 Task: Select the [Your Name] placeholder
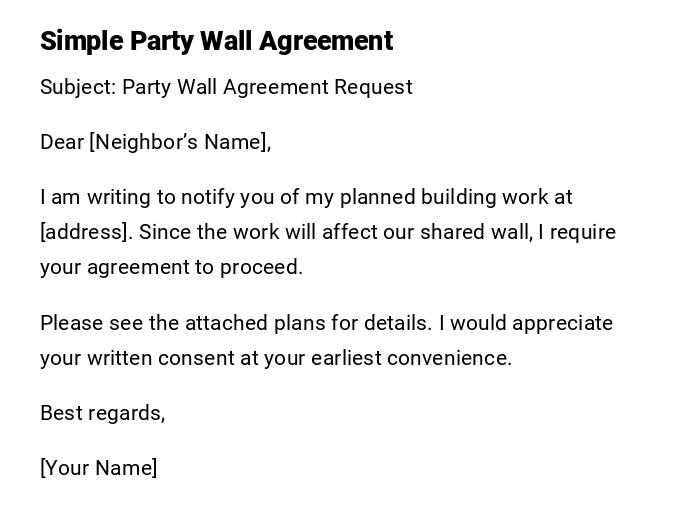[x=98, y=468]
